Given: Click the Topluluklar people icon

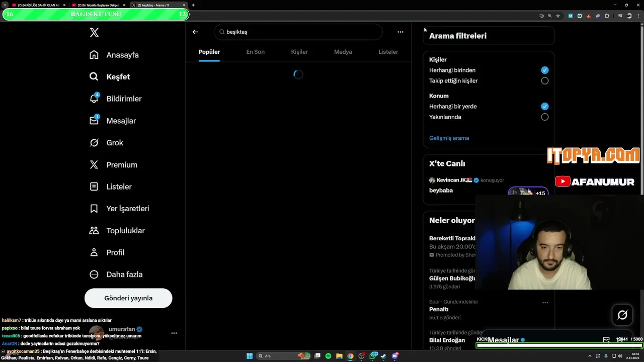Looking at the screenshot, I should click(x=94, y=230).
